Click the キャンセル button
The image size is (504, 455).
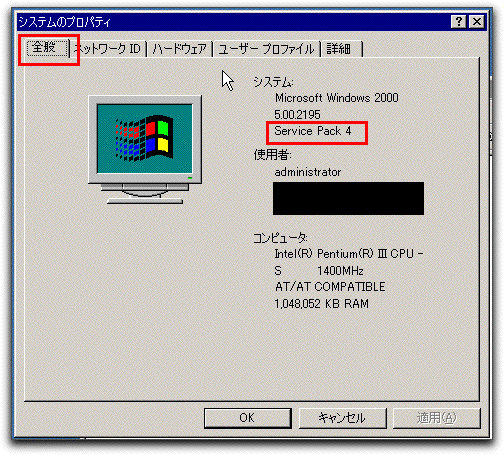click(x=342, y=418)
